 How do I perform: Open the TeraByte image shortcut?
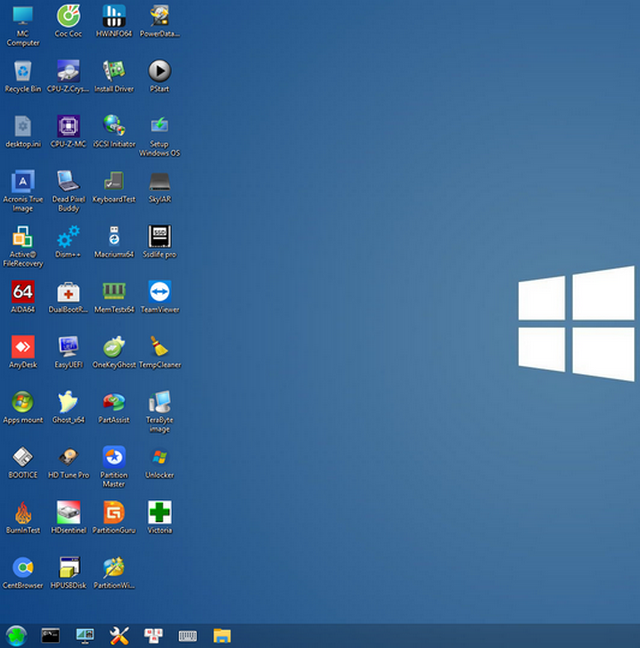tap(159, 412)
